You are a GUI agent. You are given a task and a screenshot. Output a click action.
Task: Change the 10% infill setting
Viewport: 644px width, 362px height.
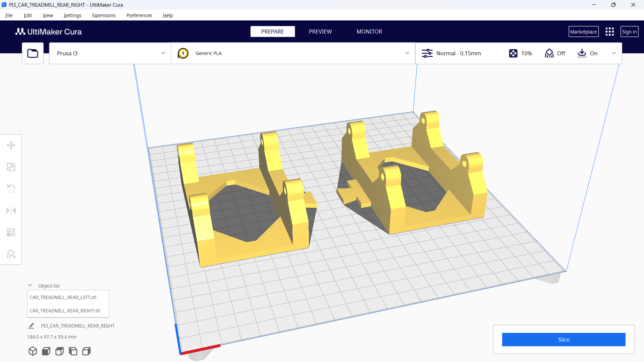point(520,53)
